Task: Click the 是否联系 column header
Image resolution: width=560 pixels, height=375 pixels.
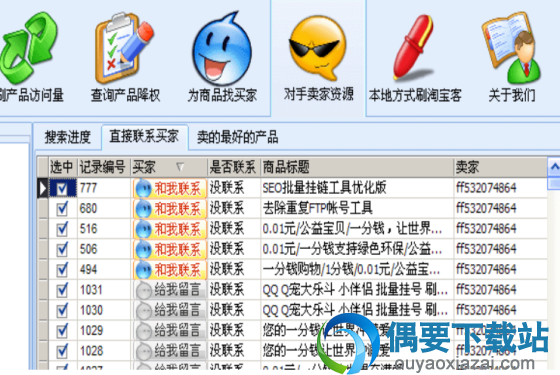Action: (x=234, y=167)
